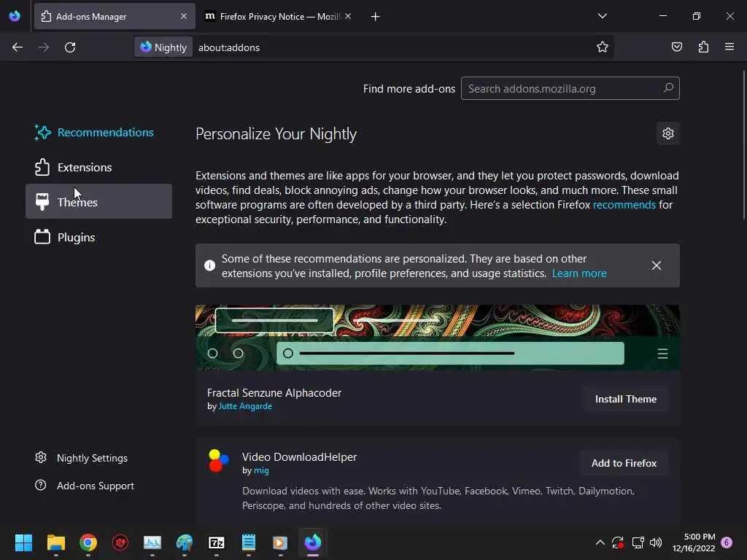Open the Pocket save icon
This screenshot has width=747, height=560.
[676, 47]
